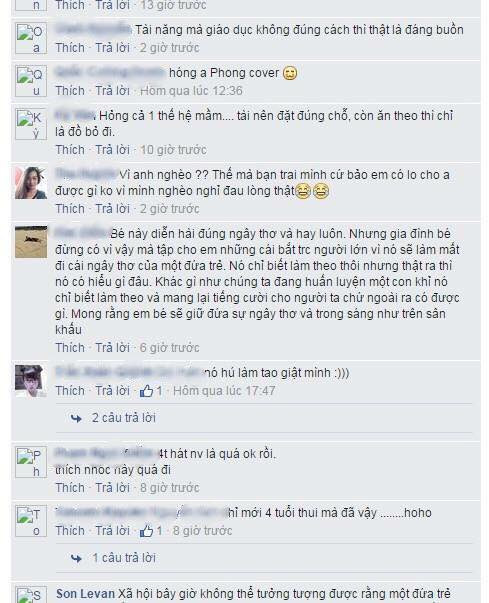
Task: Click reply arrow icon beside '2 câu trả lời'
Action: point(76,418)
